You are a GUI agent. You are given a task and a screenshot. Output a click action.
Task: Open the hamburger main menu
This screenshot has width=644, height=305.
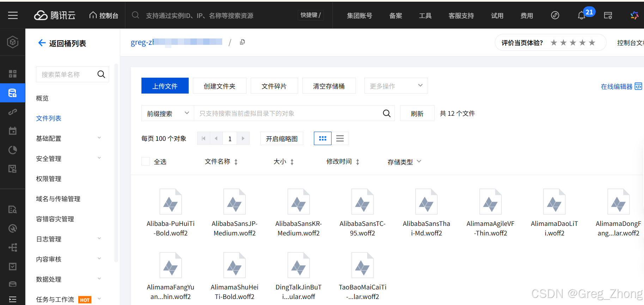(13, 16)
